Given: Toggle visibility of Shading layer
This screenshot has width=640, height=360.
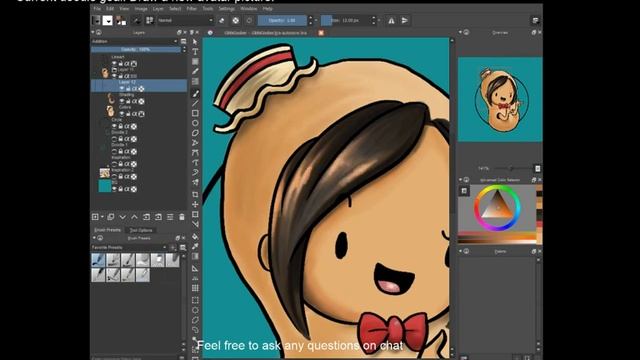Looking at the screenshot, I should pyautogui.click(x=122, y=101).
